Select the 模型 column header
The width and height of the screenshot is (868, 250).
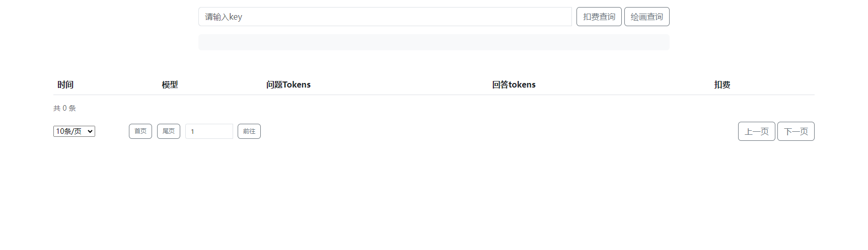click(170, 85)
